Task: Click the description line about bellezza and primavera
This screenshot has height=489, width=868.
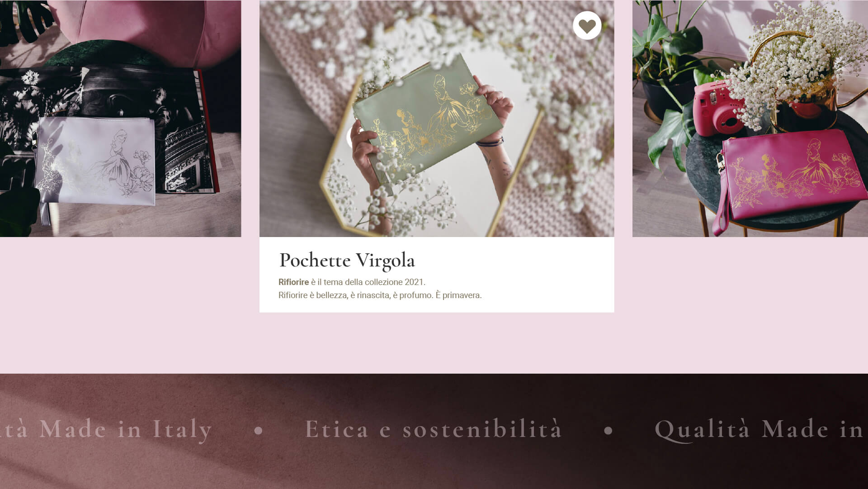Action: (x=380, y=295)
